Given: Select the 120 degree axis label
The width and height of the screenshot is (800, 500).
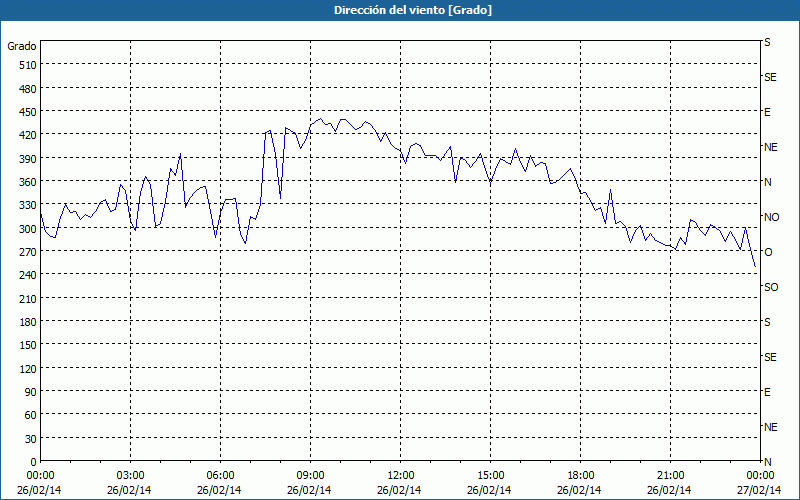Looking at the screenshot, I should 28,368.
